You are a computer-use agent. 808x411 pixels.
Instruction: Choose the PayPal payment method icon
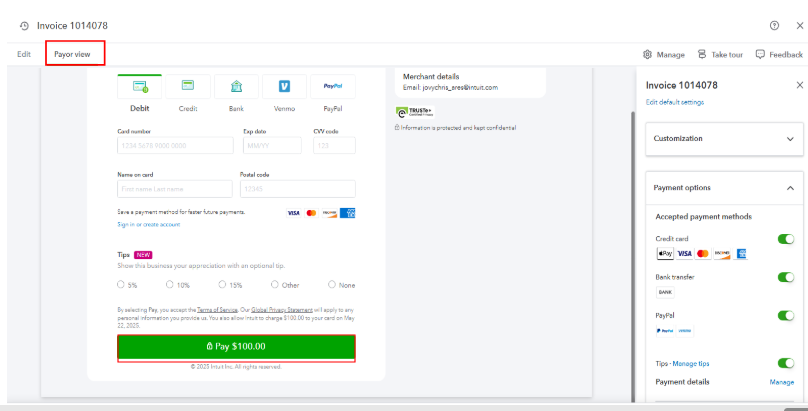pos(333,87)
